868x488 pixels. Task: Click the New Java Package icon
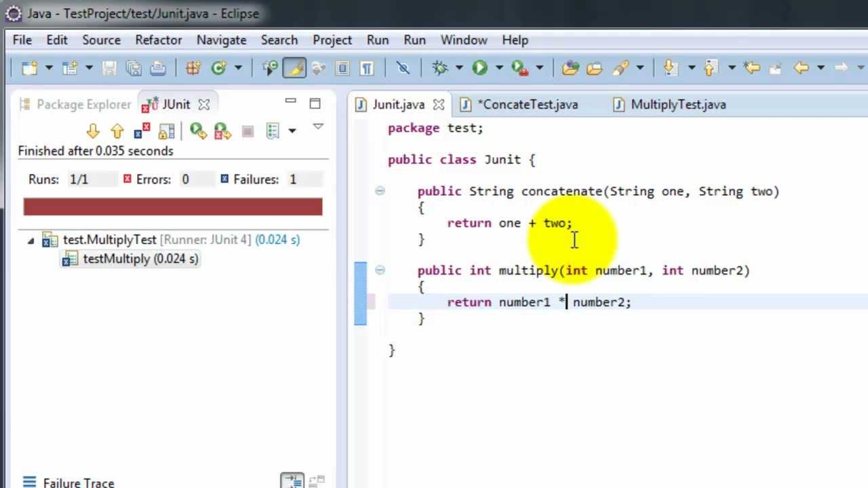[193, 68]
